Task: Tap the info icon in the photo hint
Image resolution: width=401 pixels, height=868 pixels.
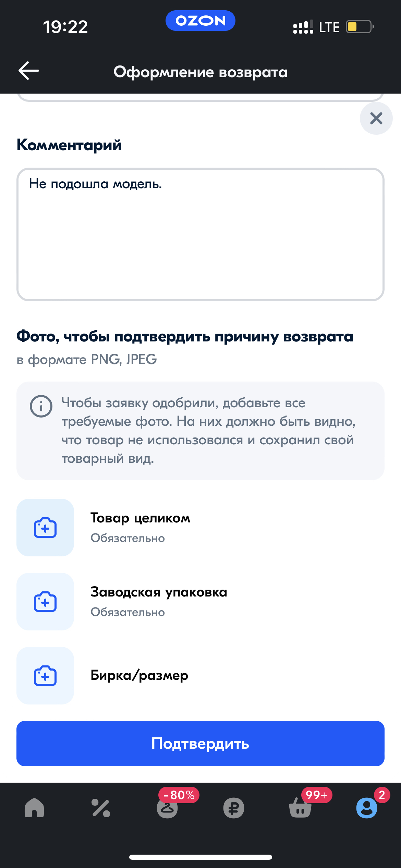Action: [x=41, y=406]
